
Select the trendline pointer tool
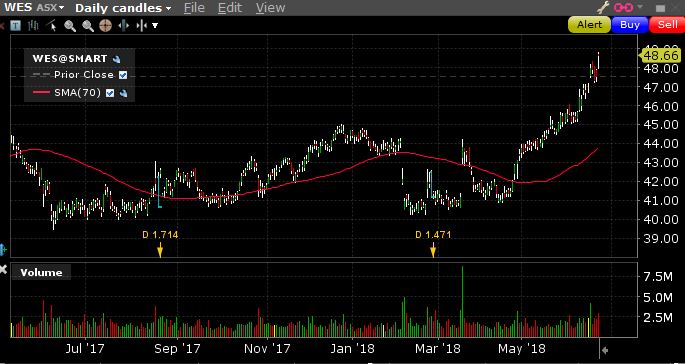(x=52, y=26)
